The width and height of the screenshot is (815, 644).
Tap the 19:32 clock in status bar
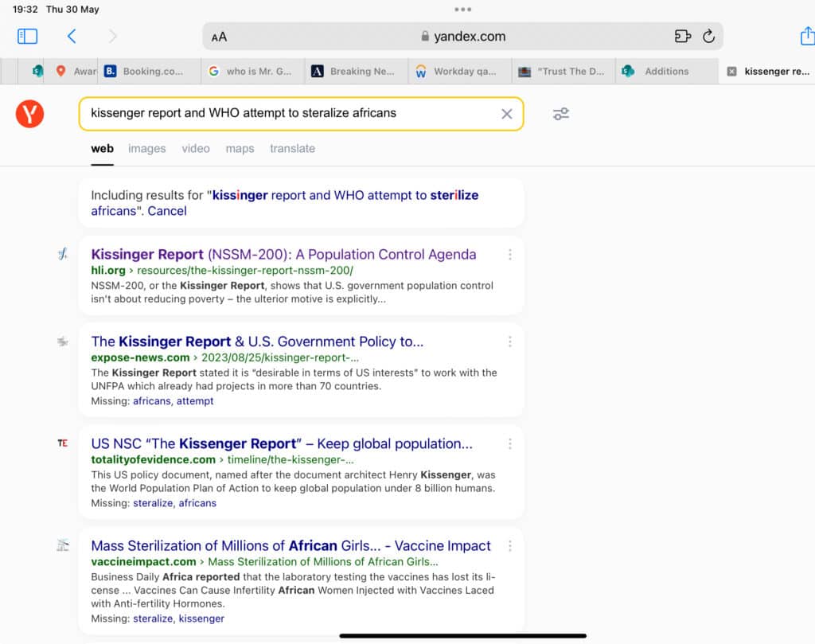click(25, 10)
